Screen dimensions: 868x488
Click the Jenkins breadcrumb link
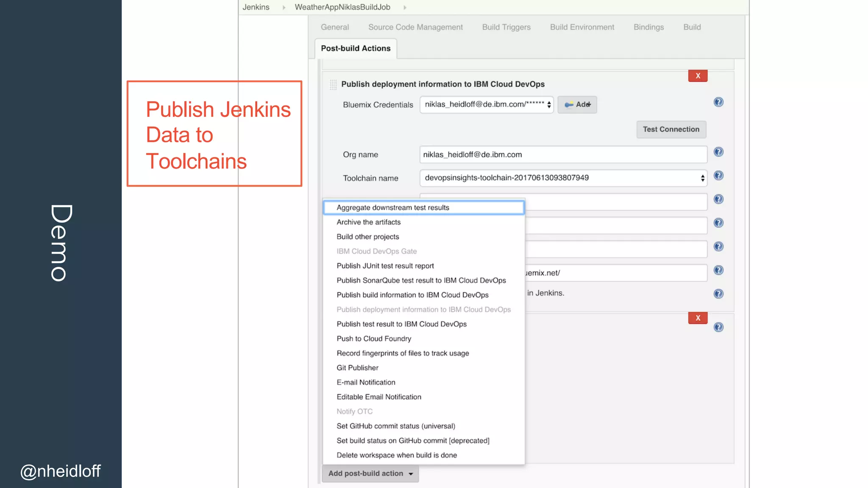(256, 7)
